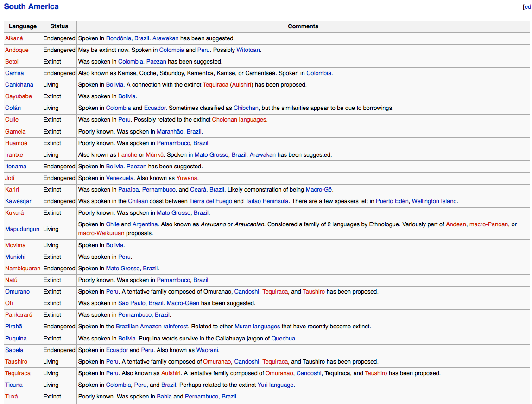Follow the macro-Waikuruan link

[x=101, y=233]
